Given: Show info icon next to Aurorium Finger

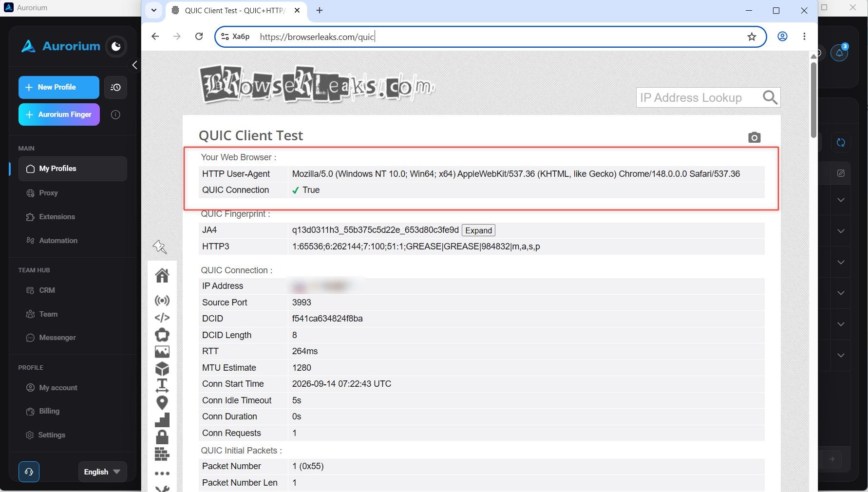Looking at the screenshot, I should tap(115, 114).
